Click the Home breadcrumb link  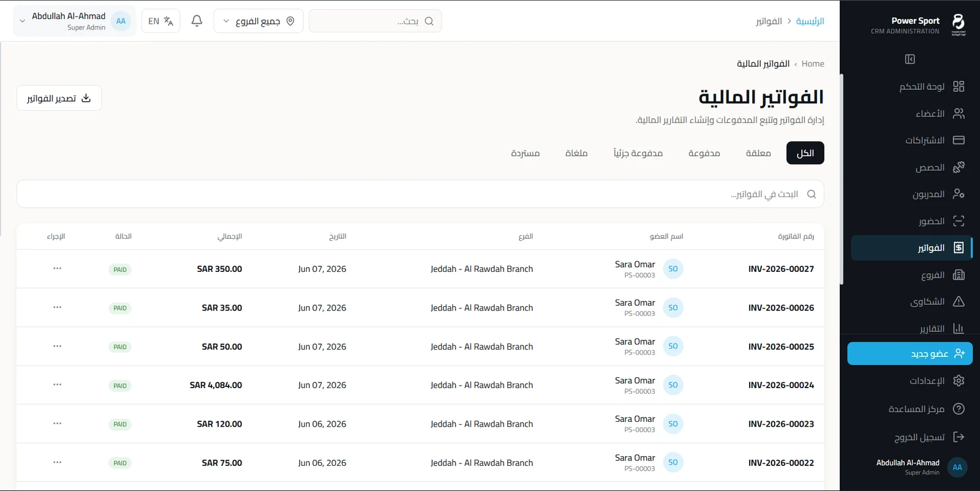[x=813, y=64]
